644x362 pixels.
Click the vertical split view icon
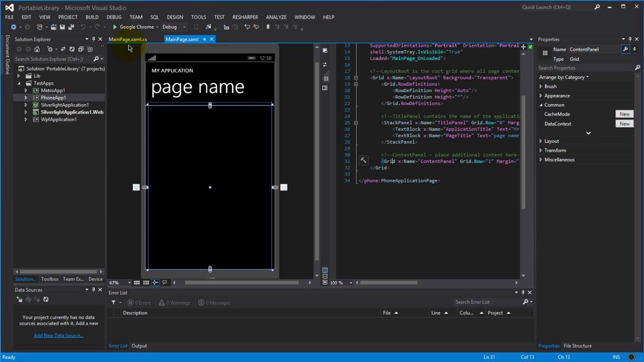(x=325, y=270)
